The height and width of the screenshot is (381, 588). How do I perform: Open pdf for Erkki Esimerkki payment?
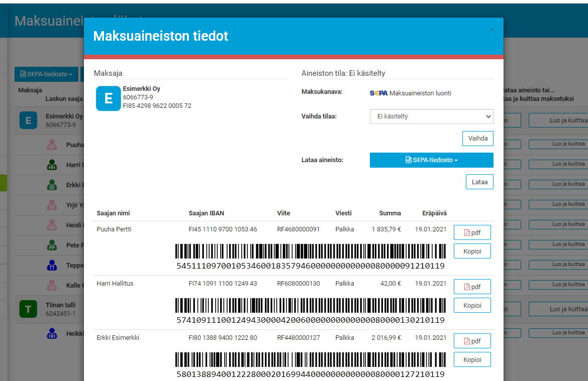click(472, 341)
